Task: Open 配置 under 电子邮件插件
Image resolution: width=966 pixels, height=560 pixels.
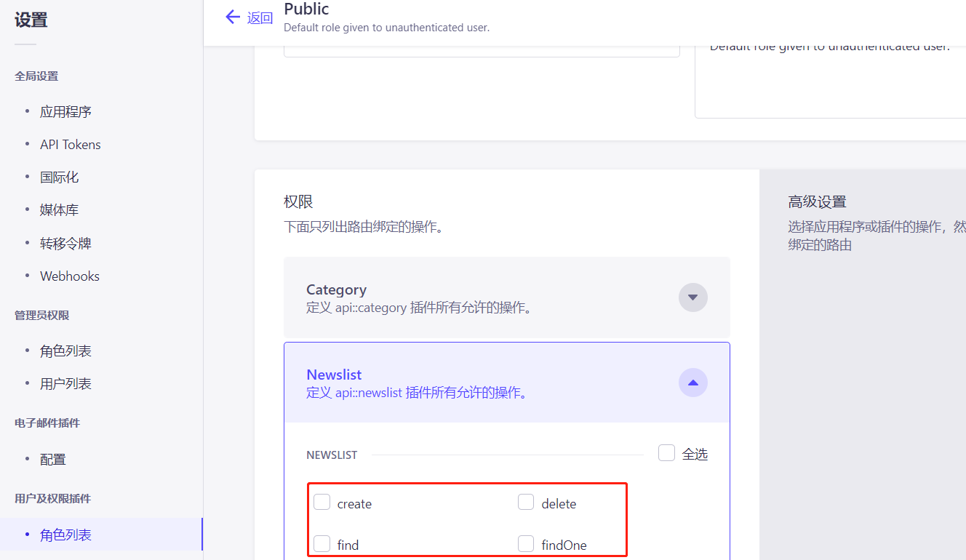Action: click(53, 460)
